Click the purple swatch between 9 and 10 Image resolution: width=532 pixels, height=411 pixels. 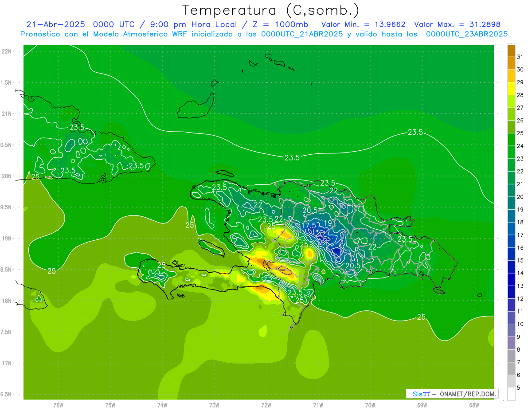[511, 330]
